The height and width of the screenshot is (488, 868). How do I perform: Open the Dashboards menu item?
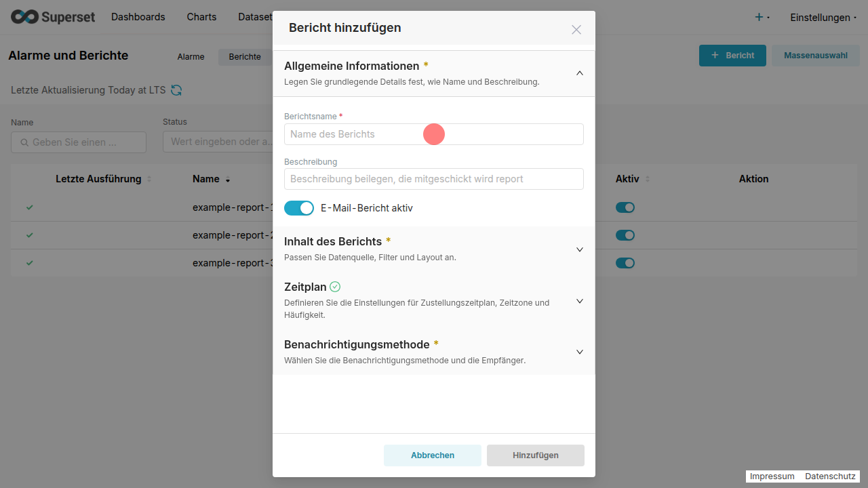[138, 17]
